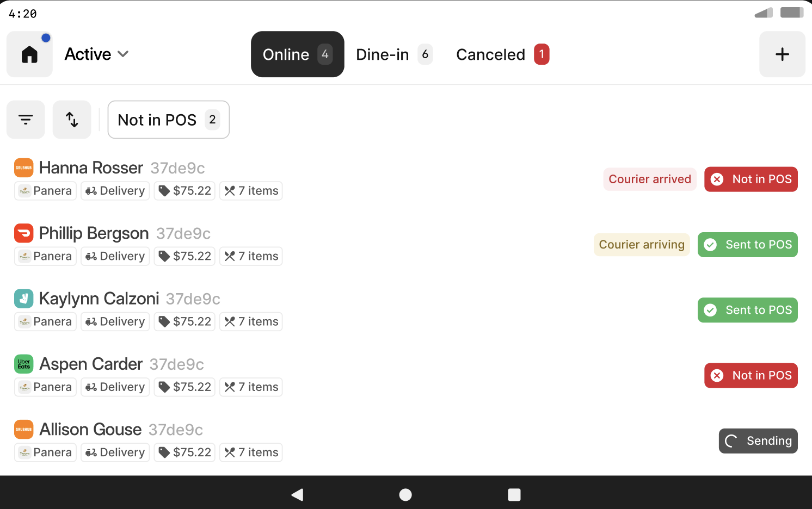Screen dimensions: 812x509
Task: Click Sent to POS for Phillip Bergson
Action: click(748, 244)
